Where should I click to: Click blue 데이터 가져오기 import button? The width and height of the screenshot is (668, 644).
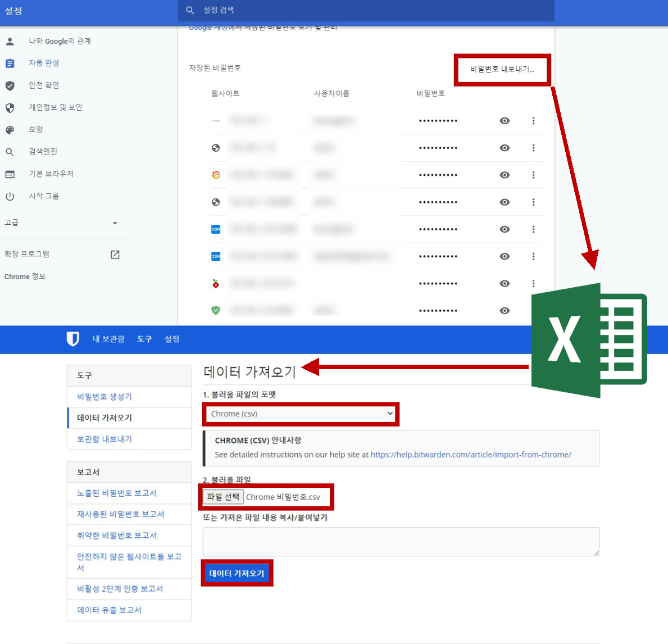pos(237,573)
